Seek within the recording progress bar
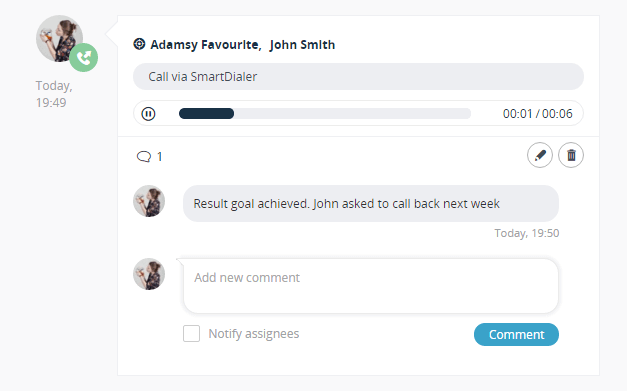 pos(325,114)
